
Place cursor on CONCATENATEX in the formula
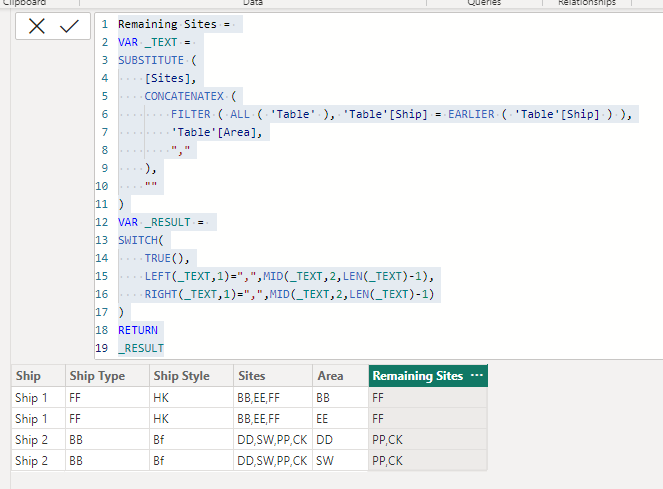coord(184,96)
